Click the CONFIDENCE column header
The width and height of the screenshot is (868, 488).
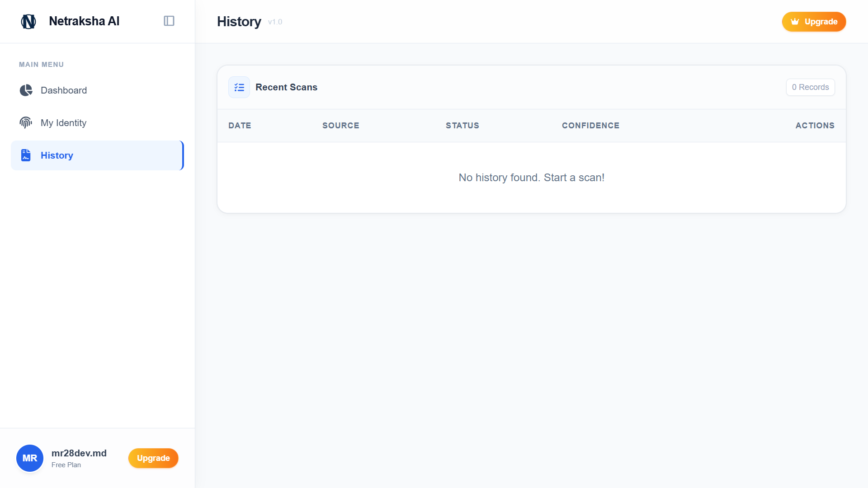[590, 126]
